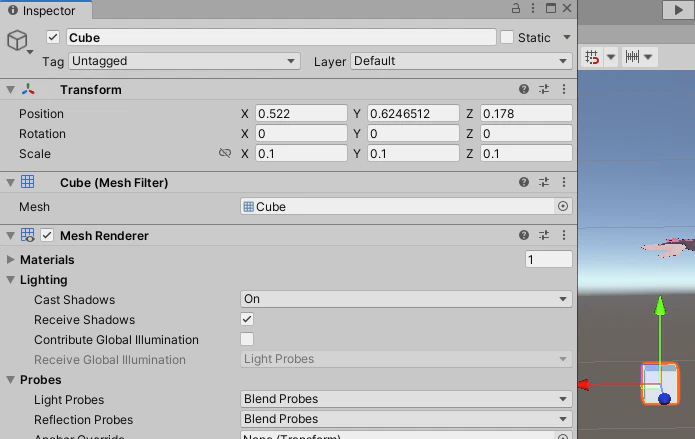Click the Mesh object field Cube
The image size is (695, 439).
point(397,206)
